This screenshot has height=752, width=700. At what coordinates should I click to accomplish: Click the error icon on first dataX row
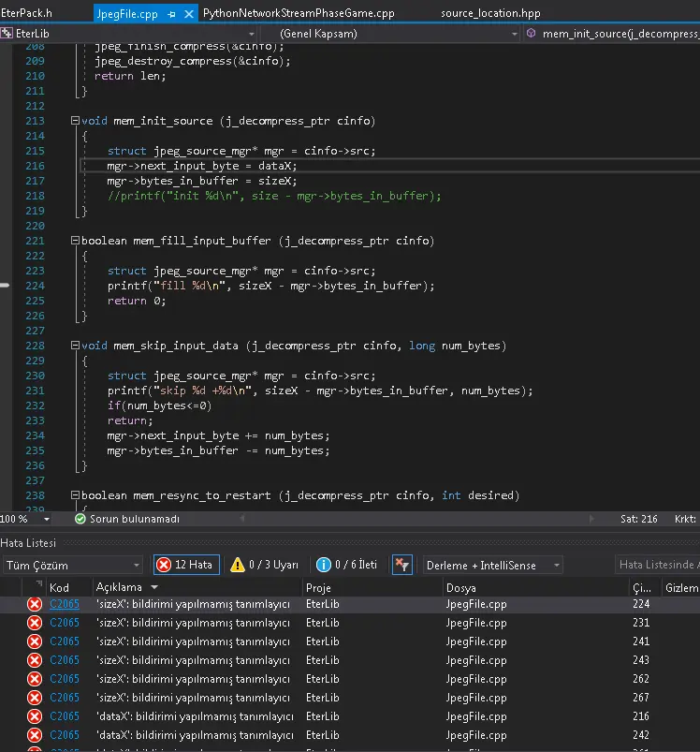35,716
